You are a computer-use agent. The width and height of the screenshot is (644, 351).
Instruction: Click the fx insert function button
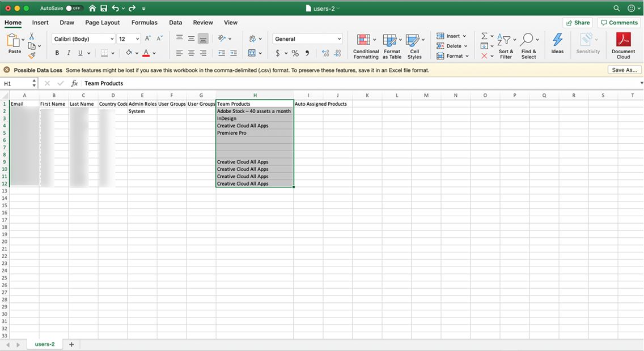[x=74, y=84]
